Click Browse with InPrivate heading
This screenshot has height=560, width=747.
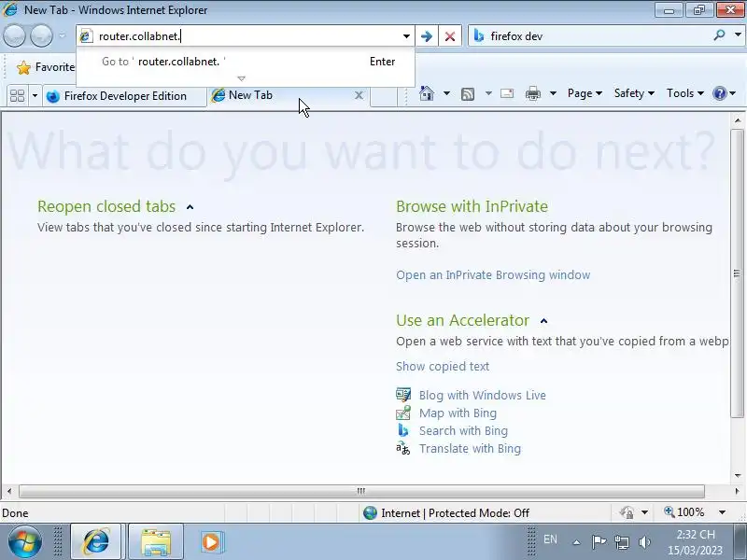472,206
